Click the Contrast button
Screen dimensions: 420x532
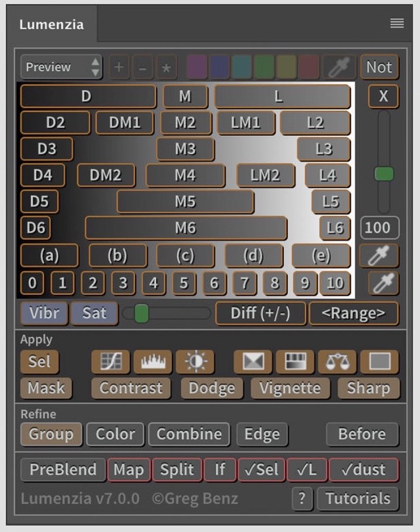point(131,388)
